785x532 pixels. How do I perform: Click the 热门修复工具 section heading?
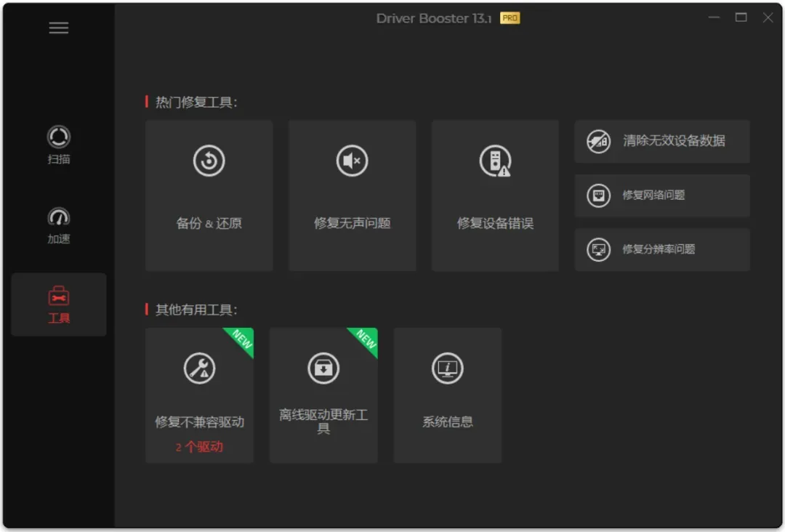click(x=196, y=102)
